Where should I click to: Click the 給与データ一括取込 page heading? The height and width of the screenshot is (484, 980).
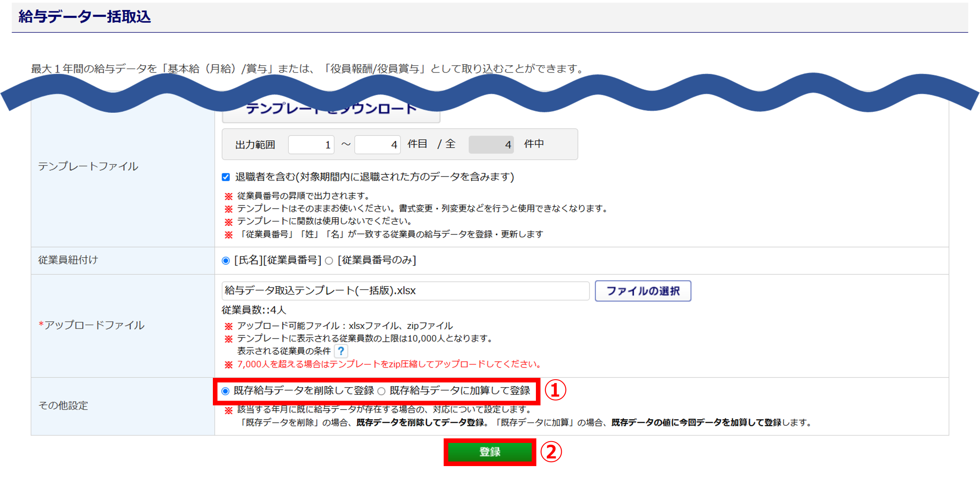84,17
